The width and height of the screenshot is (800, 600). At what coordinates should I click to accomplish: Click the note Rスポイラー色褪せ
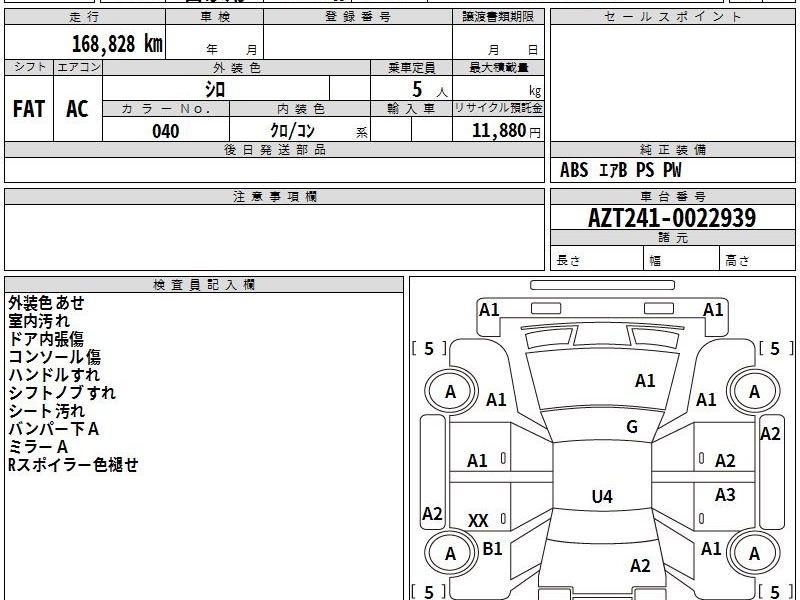[x=73, y=465]
